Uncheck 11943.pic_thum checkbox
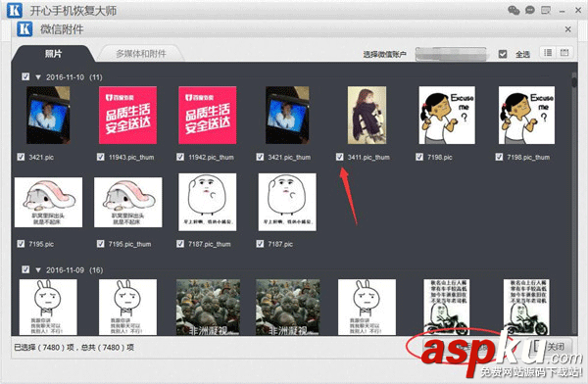This screenshot has height=384, width=588. (101, 157)
